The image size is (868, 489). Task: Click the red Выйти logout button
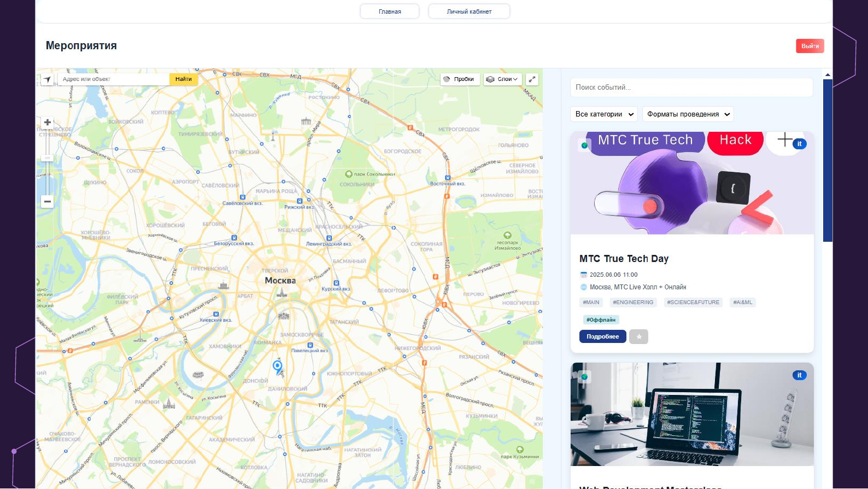click(x=810, y=46)
